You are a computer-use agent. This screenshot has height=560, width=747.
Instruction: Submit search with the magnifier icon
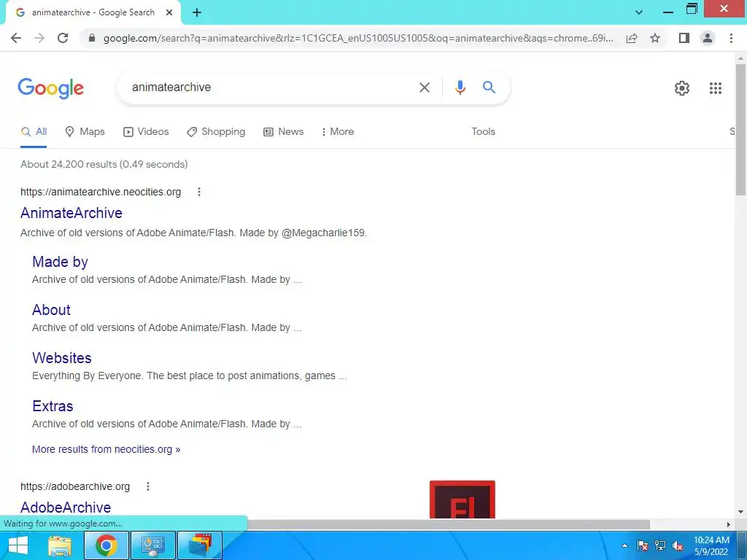[489, 87]
